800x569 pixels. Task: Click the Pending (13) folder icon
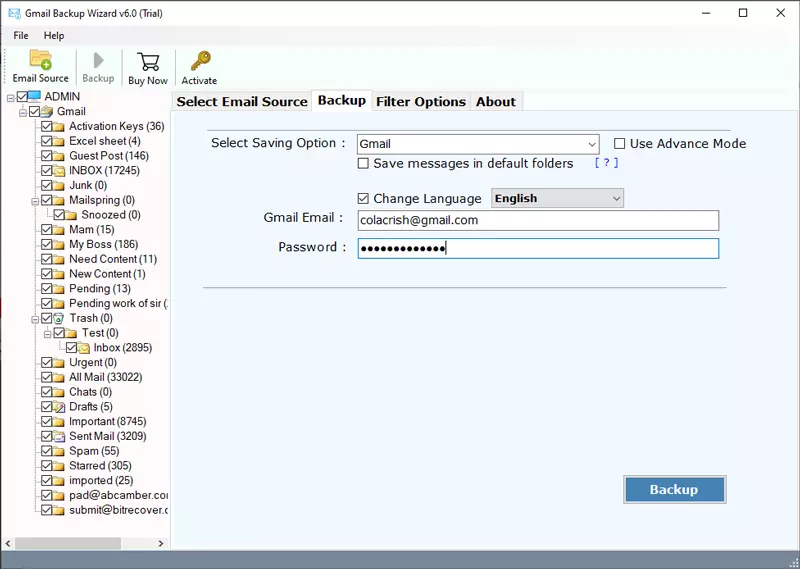(59, 289)
